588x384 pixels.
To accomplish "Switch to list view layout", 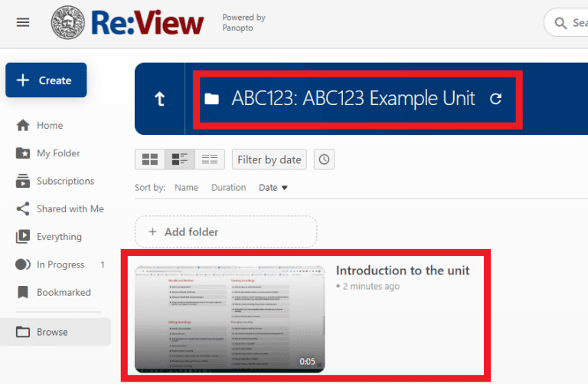I will pyautogui.click(x=209, y=159).
